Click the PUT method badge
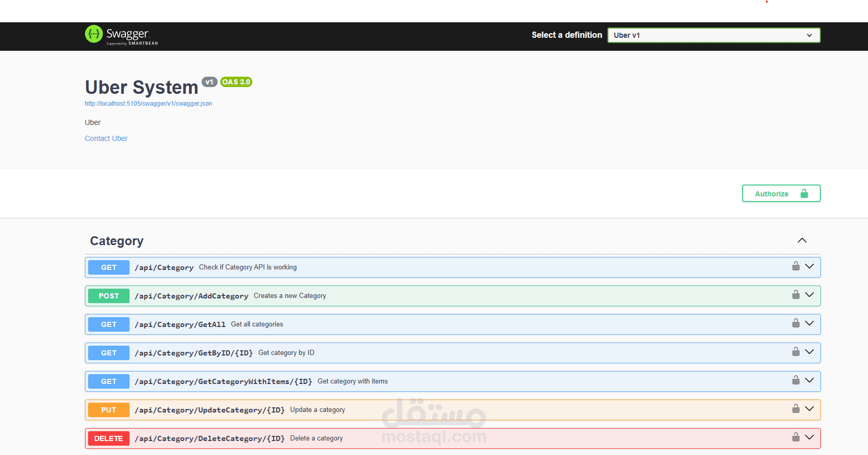868x455 pixels. tap(109, 410)
